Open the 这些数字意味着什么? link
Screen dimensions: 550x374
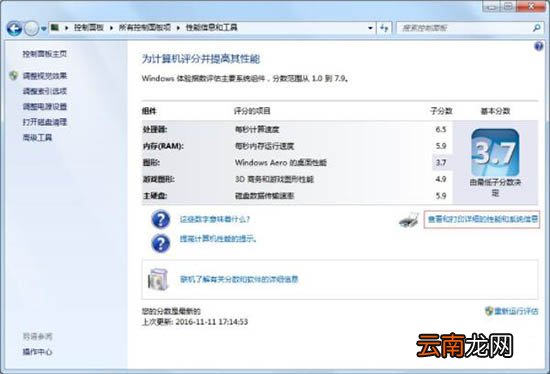tap(215, 220)
